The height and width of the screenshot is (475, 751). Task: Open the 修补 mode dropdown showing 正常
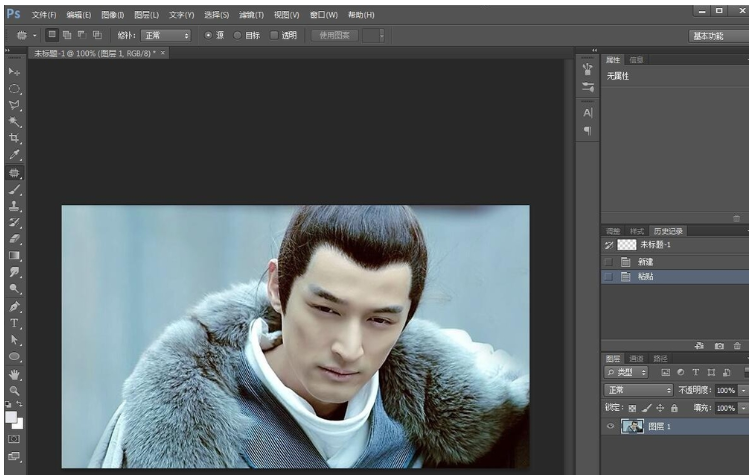click(166, 35)
